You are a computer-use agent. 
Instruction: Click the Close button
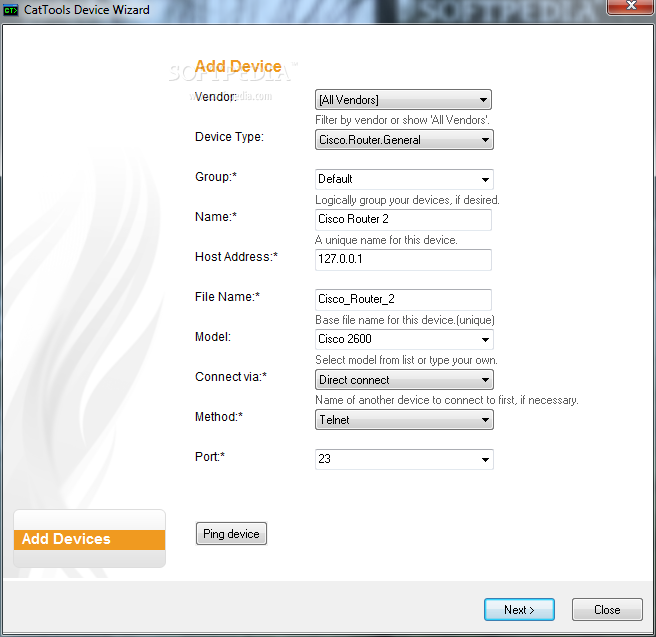click(607, 609)
